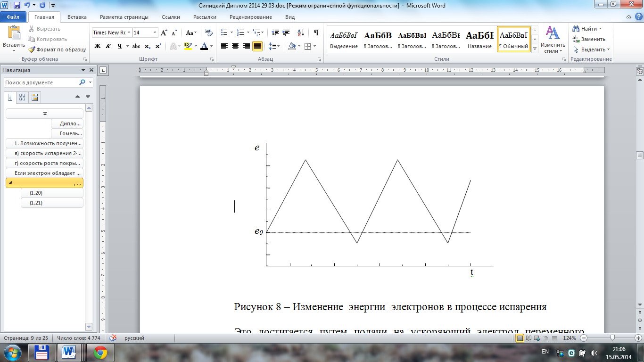Expand the styles gallery more arrow
The height and width of the screenshot is (362, 644).
click(x=535, y=48)
